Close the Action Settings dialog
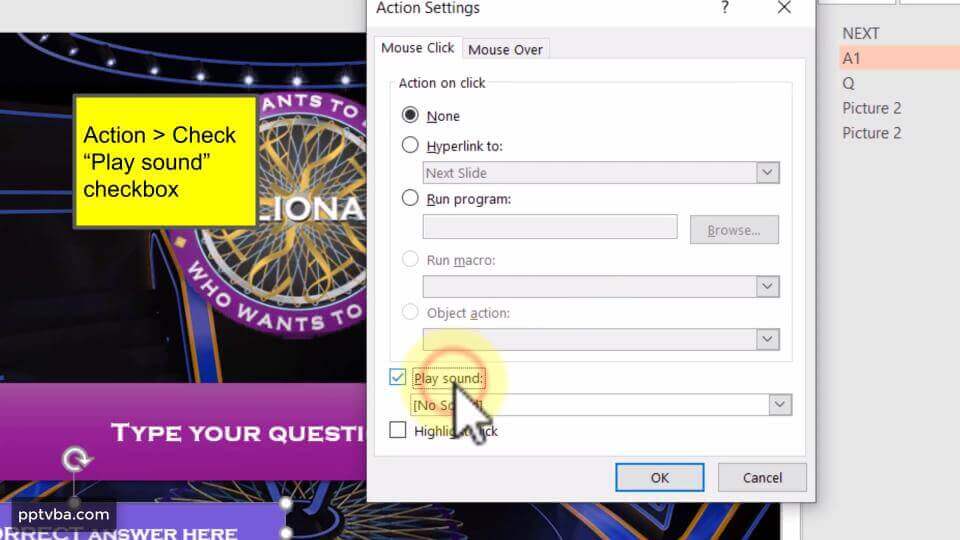The height and width of the screenshot is (540, 960). (x=784, y=8)
